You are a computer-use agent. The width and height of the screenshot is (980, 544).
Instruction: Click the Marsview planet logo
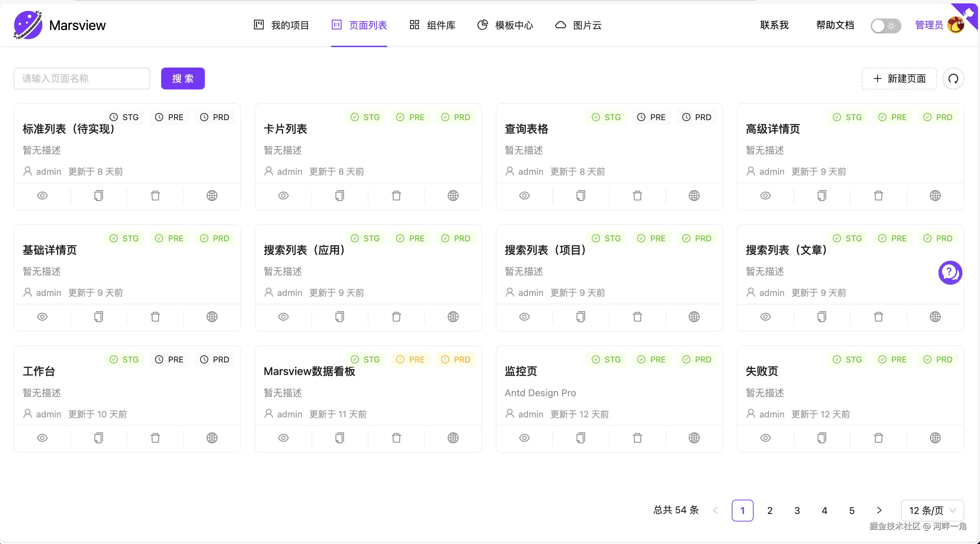(x=28, y=25)
